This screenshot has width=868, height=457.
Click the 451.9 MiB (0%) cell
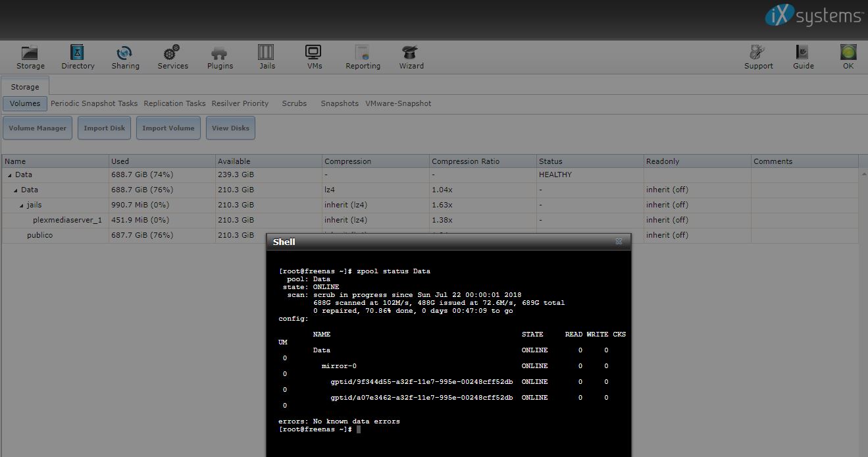(x=162, y=220)
